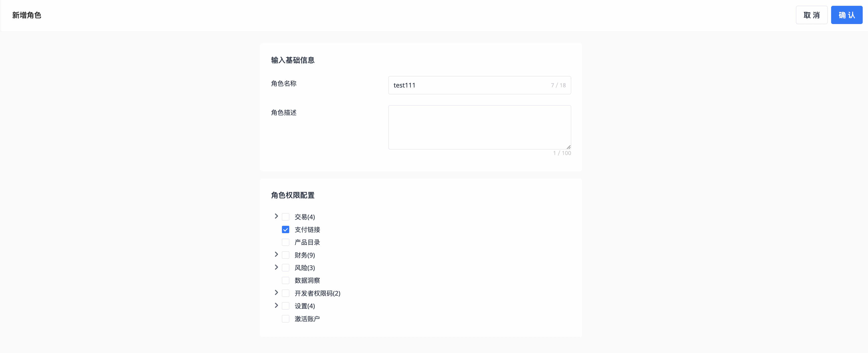Select the 支付链接 tree item label
The image size is (868, 353).
click(307, 230)
